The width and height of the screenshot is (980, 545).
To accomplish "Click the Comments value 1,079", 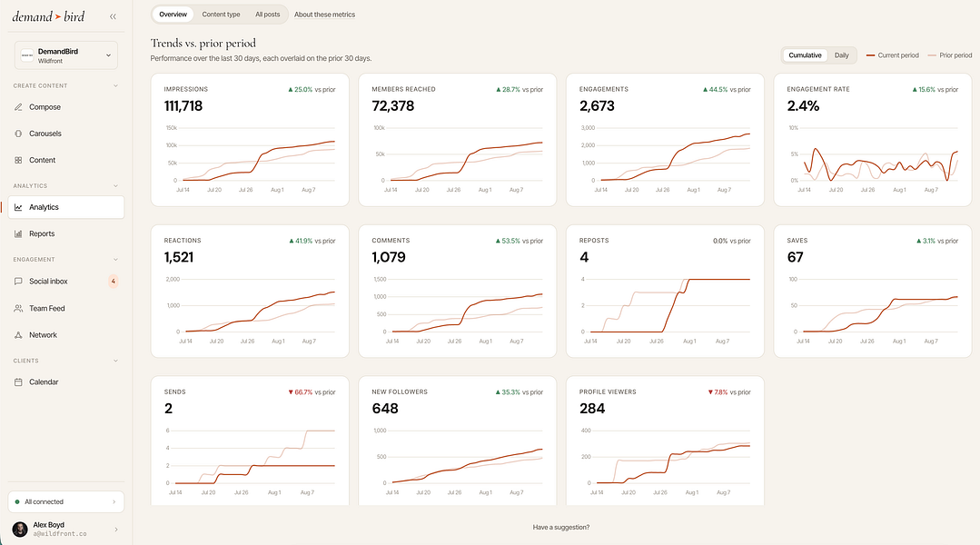I will pos(389,257).
